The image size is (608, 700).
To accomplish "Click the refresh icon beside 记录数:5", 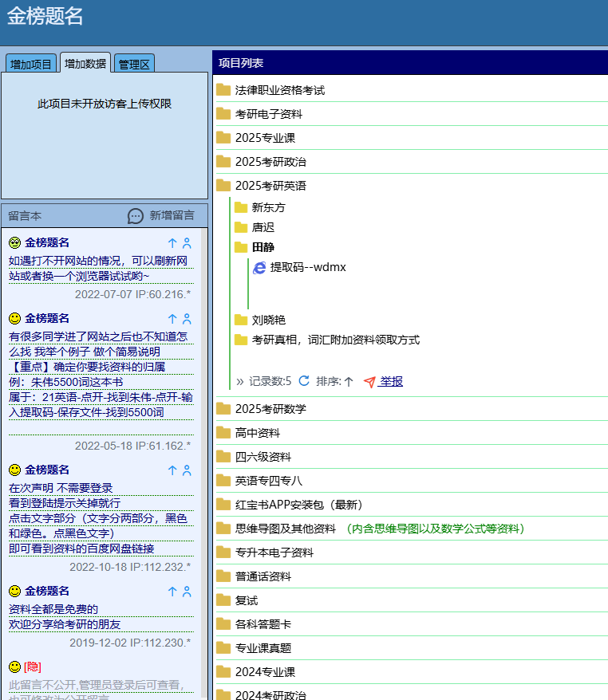I will pos(304,381).
